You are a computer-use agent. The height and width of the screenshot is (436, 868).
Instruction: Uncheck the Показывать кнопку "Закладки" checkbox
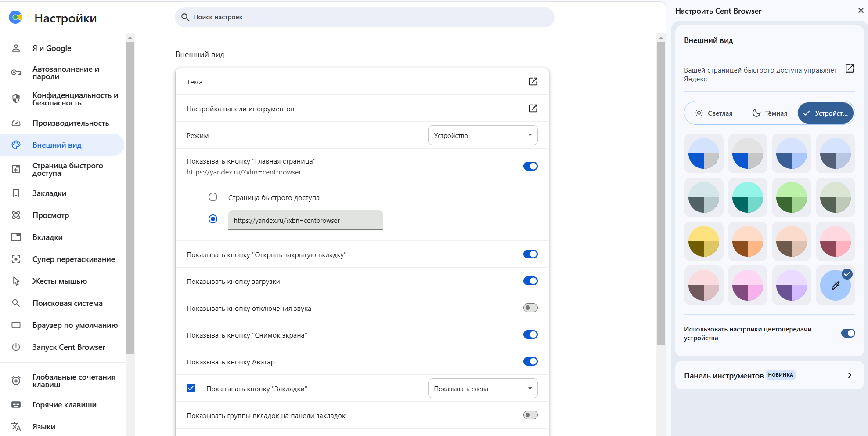click(191, 388)
